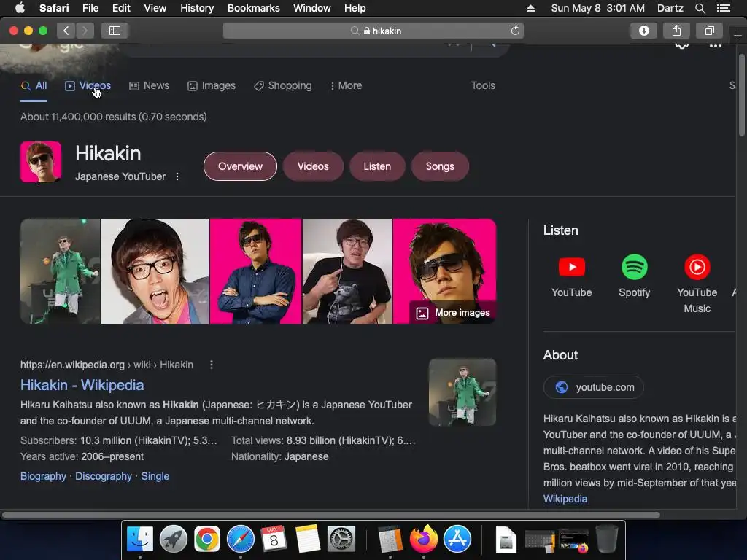Open image of Hikakin shouting with glasses

click(x=155, y=271)
